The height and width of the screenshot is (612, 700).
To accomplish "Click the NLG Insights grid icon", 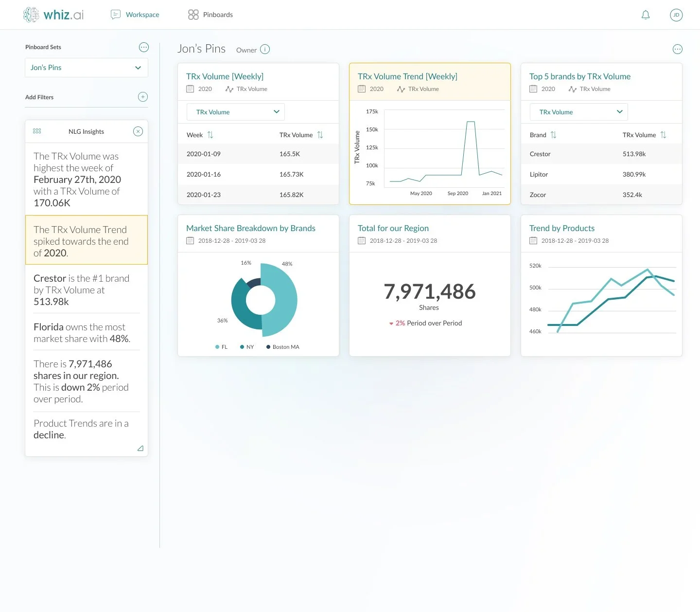I will (x=37, y=131).
